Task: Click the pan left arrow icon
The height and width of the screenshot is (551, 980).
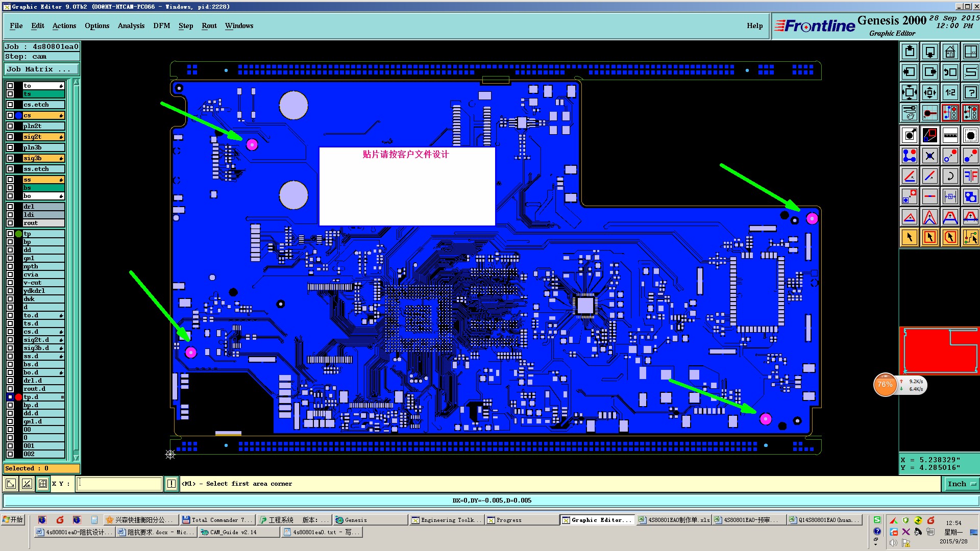Action: coord(910,72)
